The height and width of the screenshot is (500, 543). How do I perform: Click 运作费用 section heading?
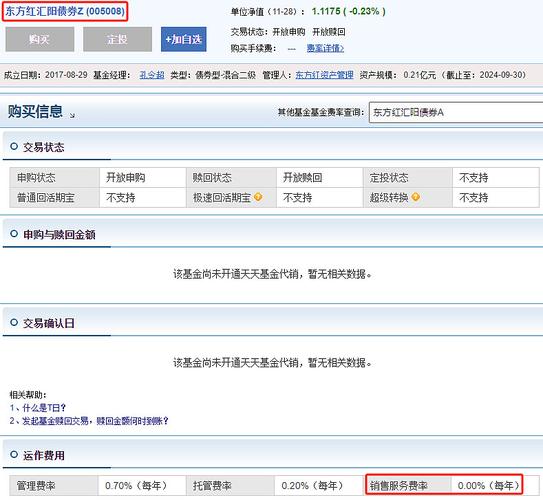coord(44,455)
